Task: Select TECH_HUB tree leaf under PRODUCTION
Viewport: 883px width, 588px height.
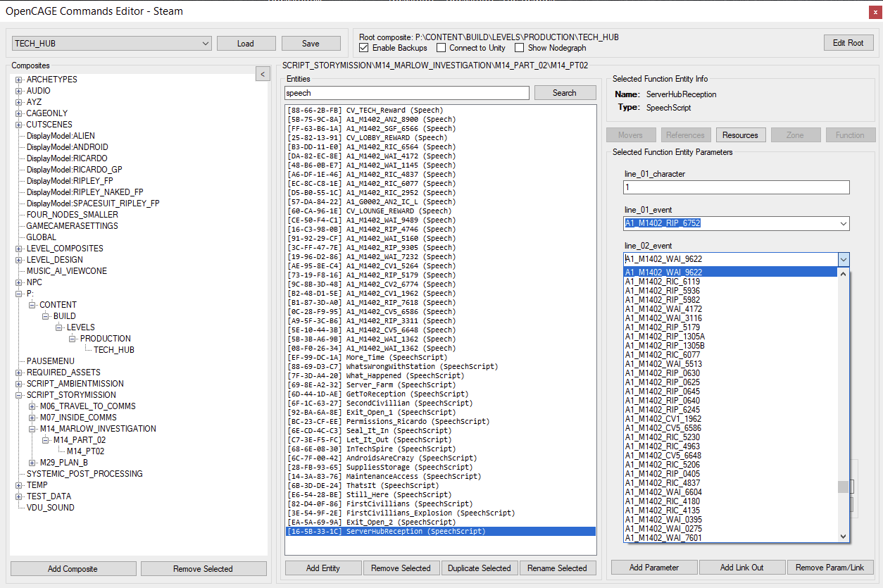Action: 114,350
